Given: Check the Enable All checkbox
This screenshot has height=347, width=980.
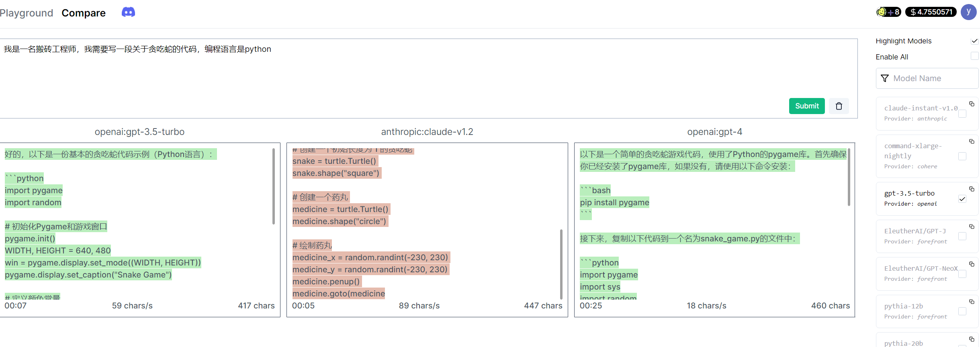Looking at the screenshot, I should pyautogui.click(x=974, y=56).
